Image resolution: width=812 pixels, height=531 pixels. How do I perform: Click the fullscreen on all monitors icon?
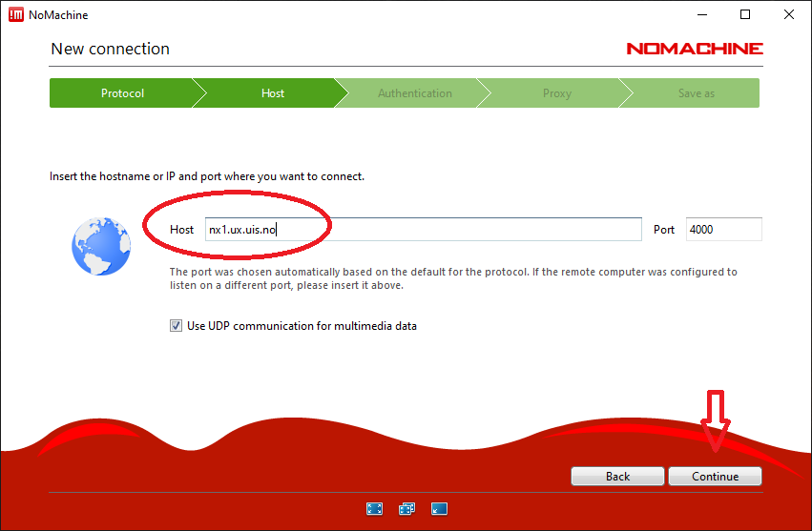(x=406, y=509)
